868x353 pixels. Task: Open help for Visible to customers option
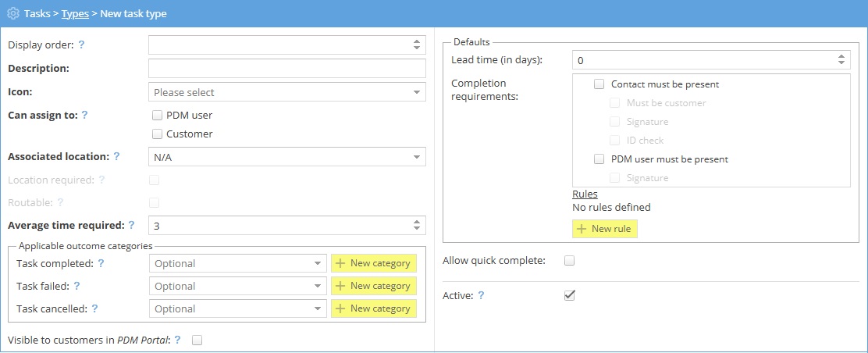(x=178, y=340)
